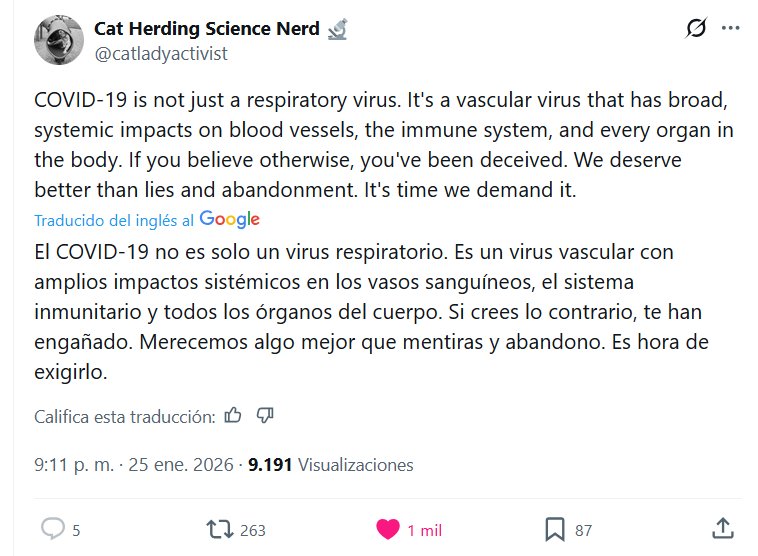758x556 pixels.
Task: Toggle the bookmark icon for this post
Action: (555, 529)
